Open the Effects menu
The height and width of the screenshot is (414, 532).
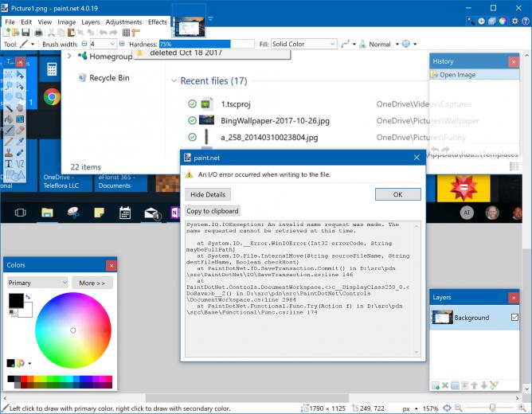(x=158, y=22)
